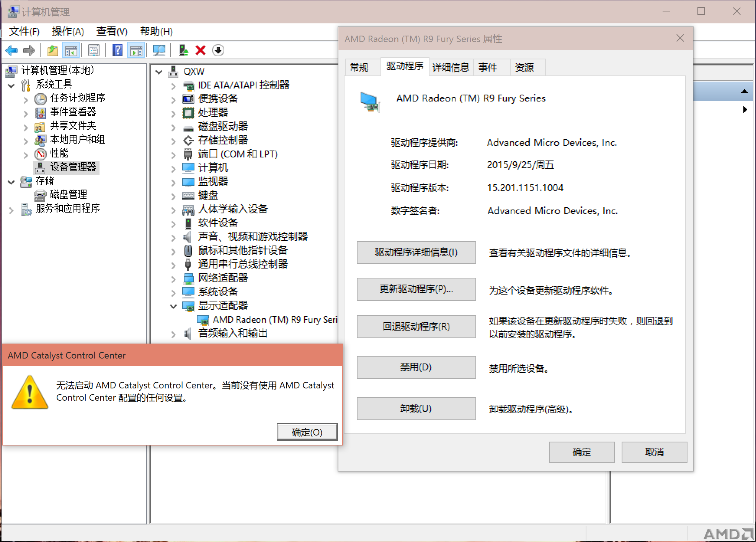This screenshot has width=756, height=542.
Task: Click the Forward arrow toolbar icon
Action: point(29,50)
